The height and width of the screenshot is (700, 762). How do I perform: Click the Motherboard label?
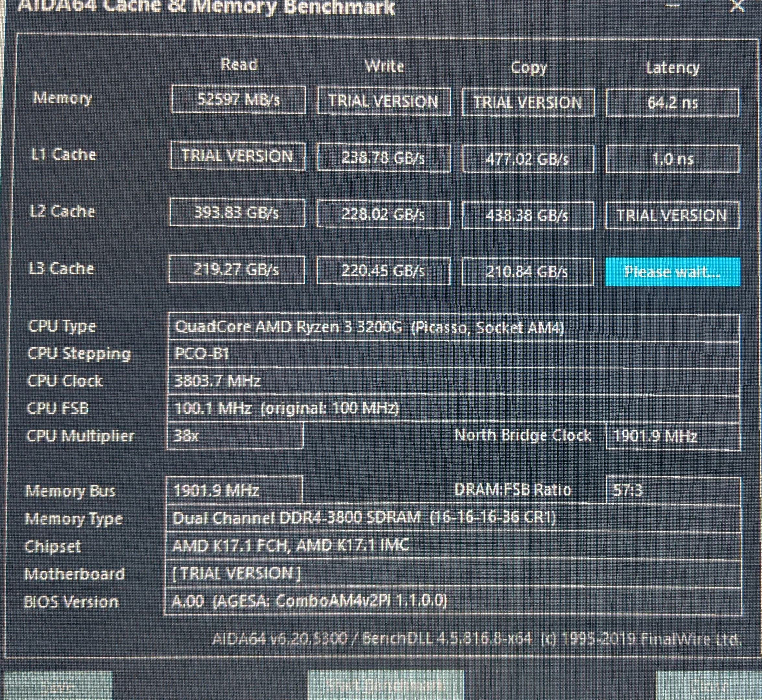point(74,574)
